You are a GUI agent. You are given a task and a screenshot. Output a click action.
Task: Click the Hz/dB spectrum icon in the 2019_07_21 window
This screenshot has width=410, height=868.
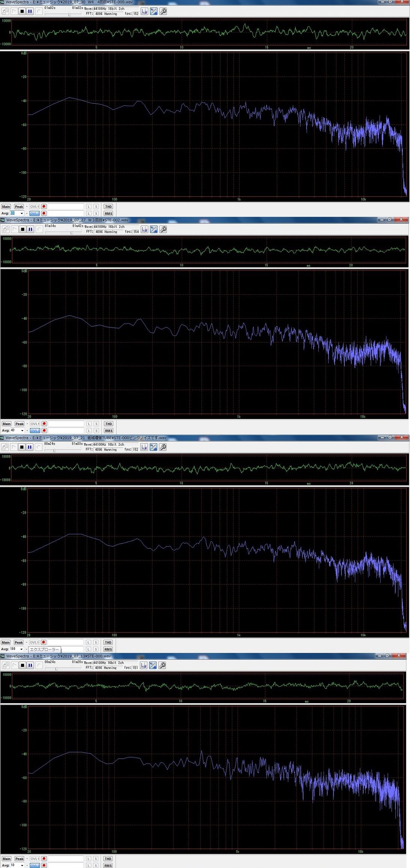pyautogui.click(x=153, y=447)
